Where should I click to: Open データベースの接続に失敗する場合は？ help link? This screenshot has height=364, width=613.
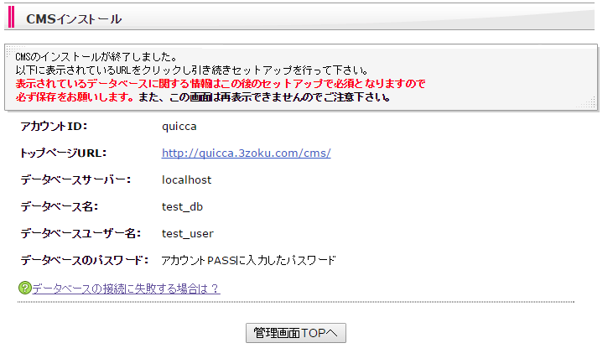coord(126,289)
